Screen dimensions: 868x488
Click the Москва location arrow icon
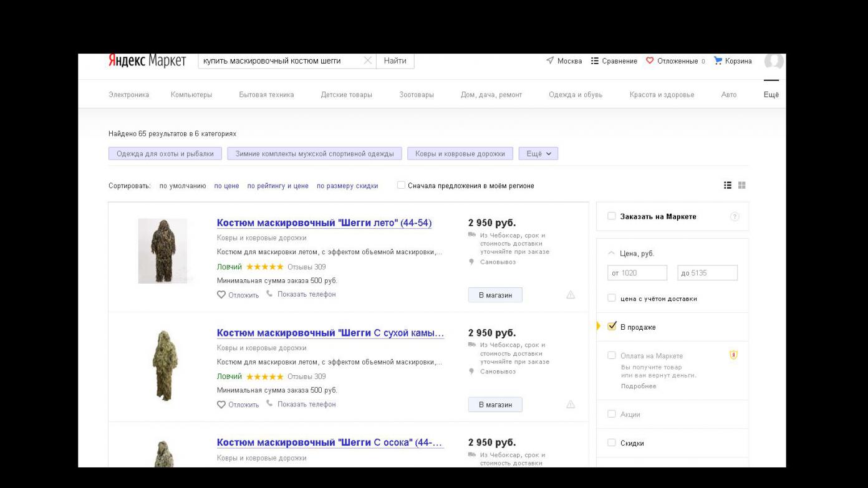coord(550,61)
